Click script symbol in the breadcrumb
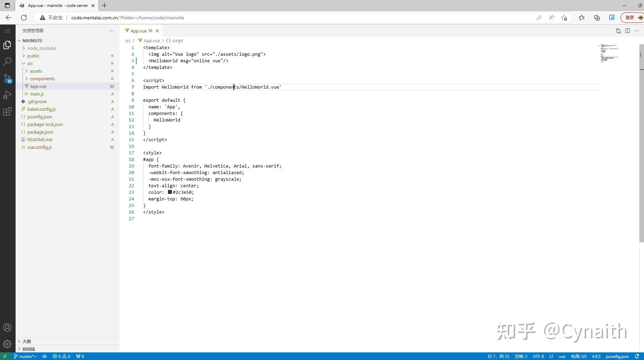The height and width of the screenshot is (360, 644). pos(175,40)
